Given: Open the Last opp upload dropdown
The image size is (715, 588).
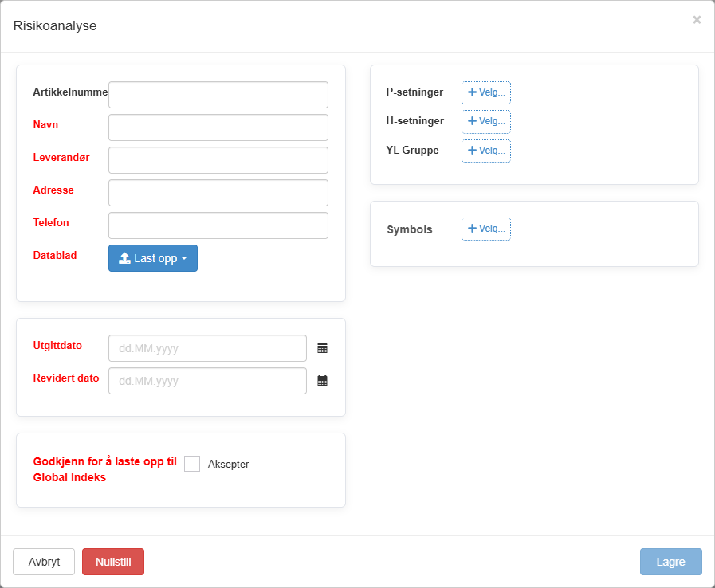Looking at the screenshot, I should 153,258.
